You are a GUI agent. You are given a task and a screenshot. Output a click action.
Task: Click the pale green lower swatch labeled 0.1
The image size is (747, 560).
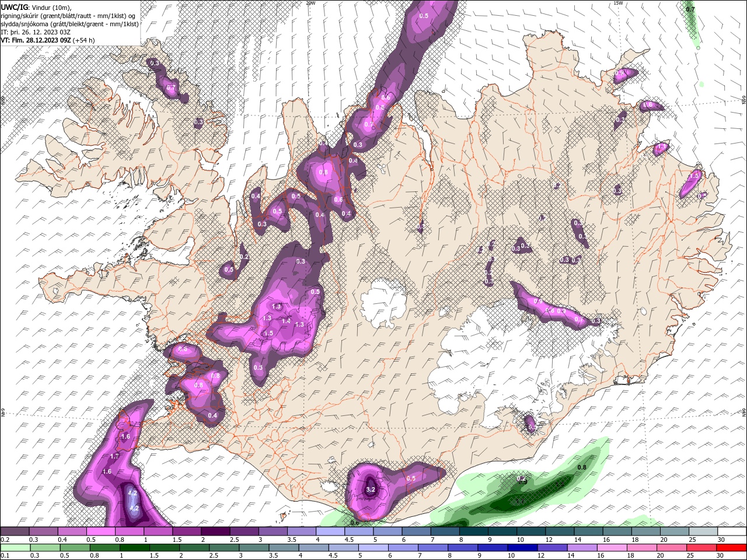[15, 548]
